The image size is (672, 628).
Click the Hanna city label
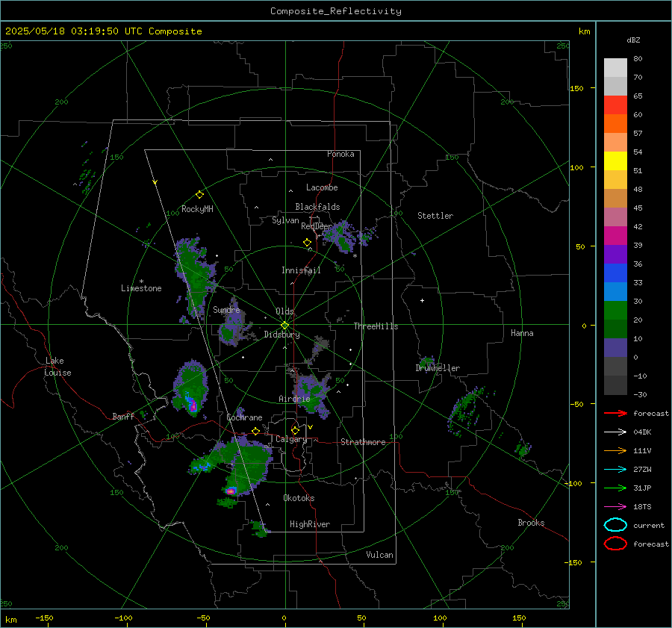pyautogui.click(x=522, y=333)
